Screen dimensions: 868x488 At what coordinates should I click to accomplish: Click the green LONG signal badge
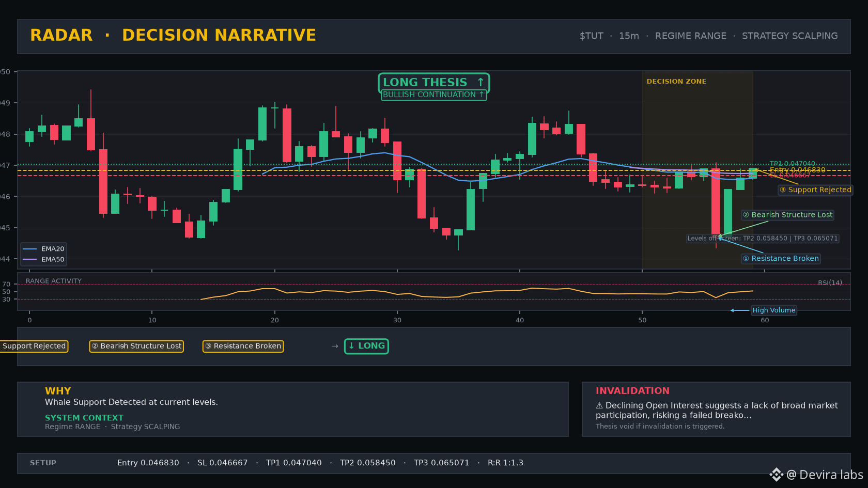coord(366,346)
